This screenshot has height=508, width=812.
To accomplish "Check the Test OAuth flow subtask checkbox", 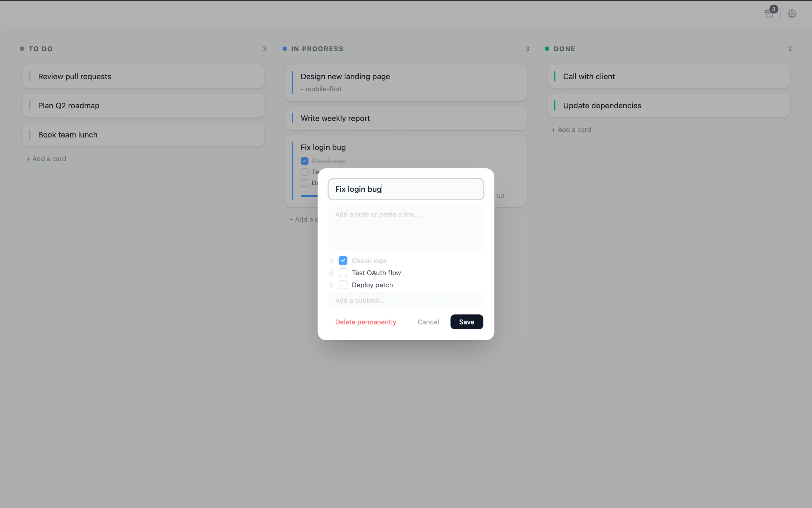I will tap(343, 273).
